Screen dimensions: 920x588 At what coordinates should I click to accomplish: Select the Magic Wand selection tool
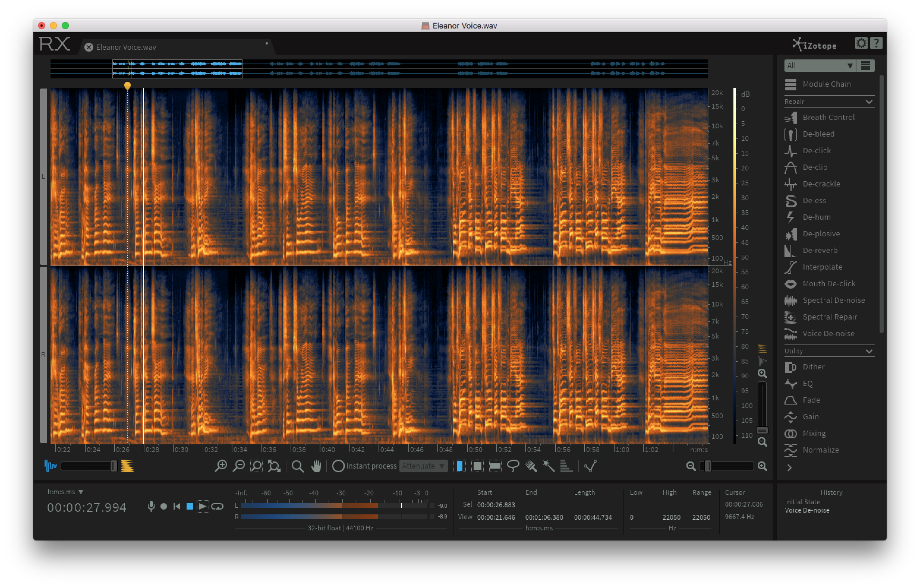pyautogui.click(x=549, y=466)
